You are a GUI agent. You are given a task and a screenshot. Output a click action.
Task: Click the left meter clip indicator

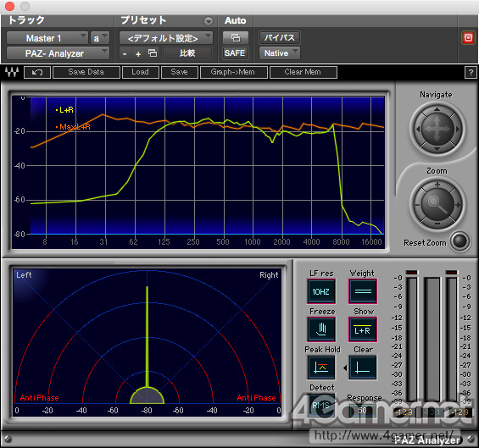tap(412, 272)
